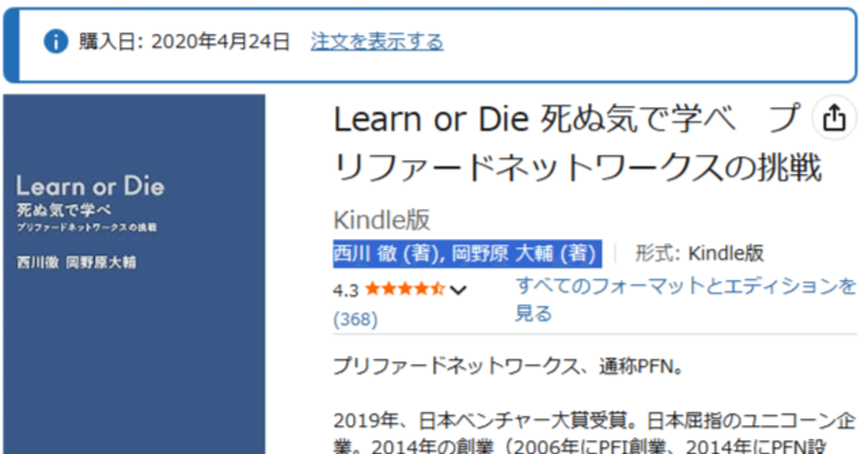This screenshot has height=454, width=868.
Task: Click the Kindle版 label under the title
Action: [x=383, y=219]
